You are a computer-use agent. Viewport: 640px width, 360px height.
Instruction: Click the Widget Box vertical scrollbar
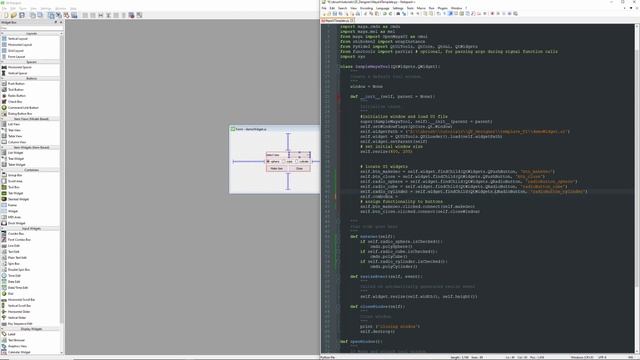tap(62, 192)
